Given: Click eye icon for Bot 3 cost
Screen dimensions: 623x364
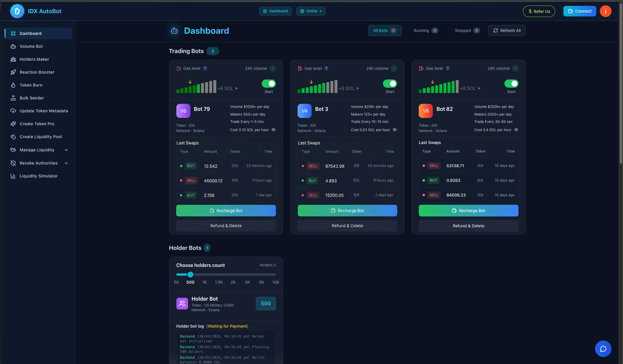Looking at the screenshot, I should coord(395,130).
